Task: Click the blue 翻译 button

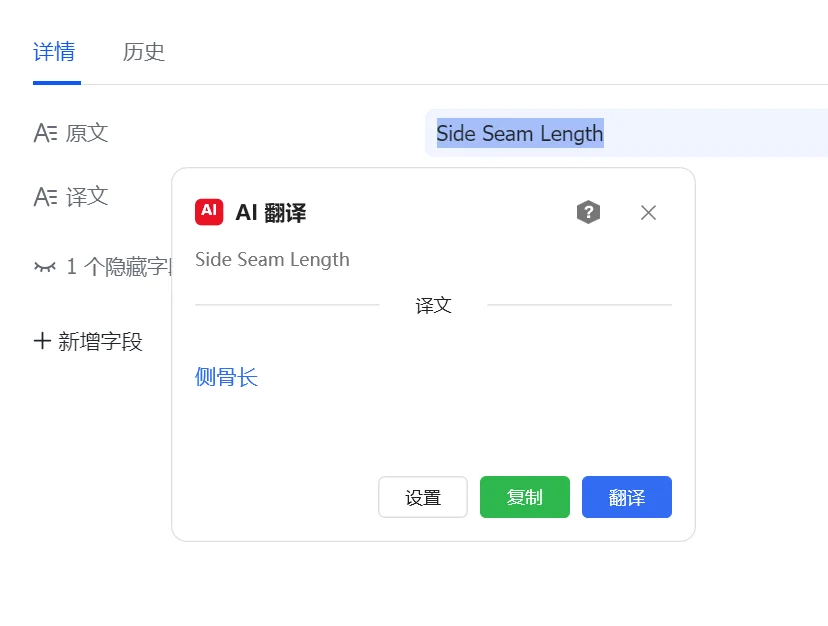Action: [627, 497]
